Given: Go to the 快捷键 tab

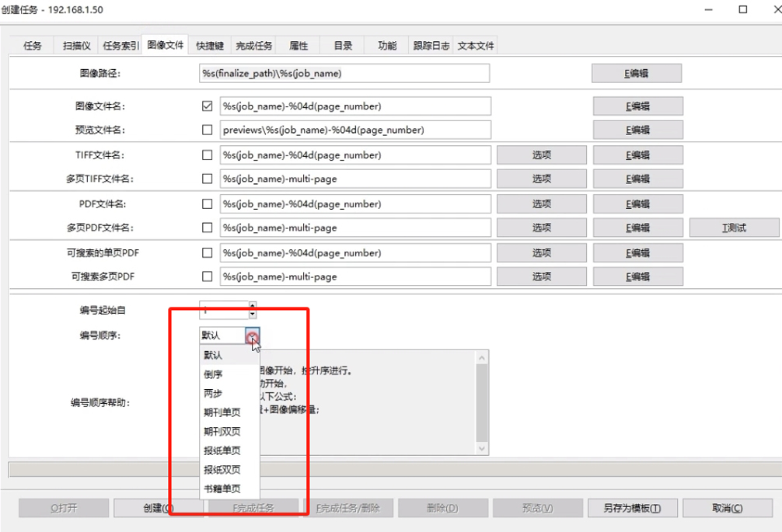Looking at the screenshot, I should tap(209, 46).
